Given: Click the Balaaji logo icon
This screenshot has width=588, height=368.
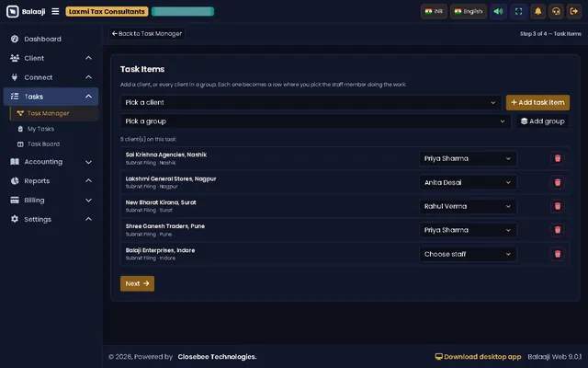Looking at the screenshot, I should pos(12,11).
